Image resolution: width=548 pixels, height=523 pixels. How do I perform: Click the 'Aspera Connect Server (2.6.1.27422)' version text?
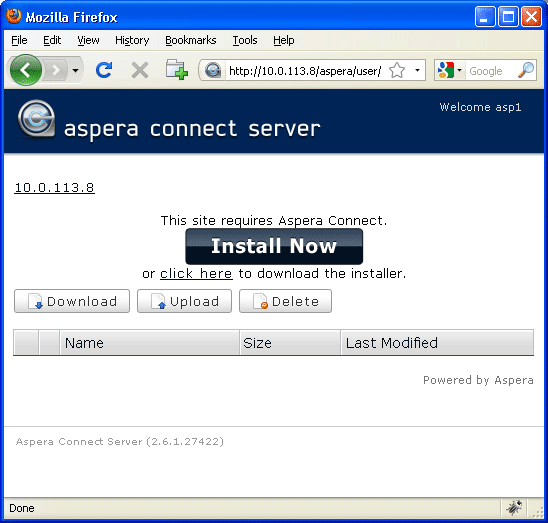[120, 442]
